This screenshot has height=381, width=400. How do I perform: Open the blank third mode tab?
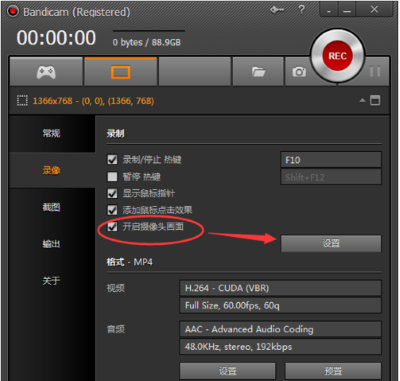195,71
